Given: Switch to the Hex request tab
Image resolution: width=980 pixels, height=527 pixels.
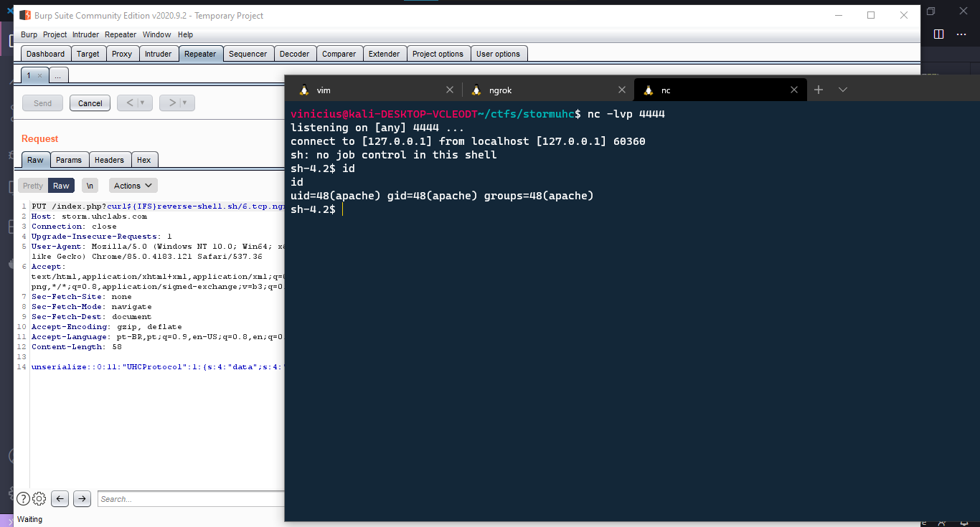Looking at the screenshot, I should pos(144,160).
